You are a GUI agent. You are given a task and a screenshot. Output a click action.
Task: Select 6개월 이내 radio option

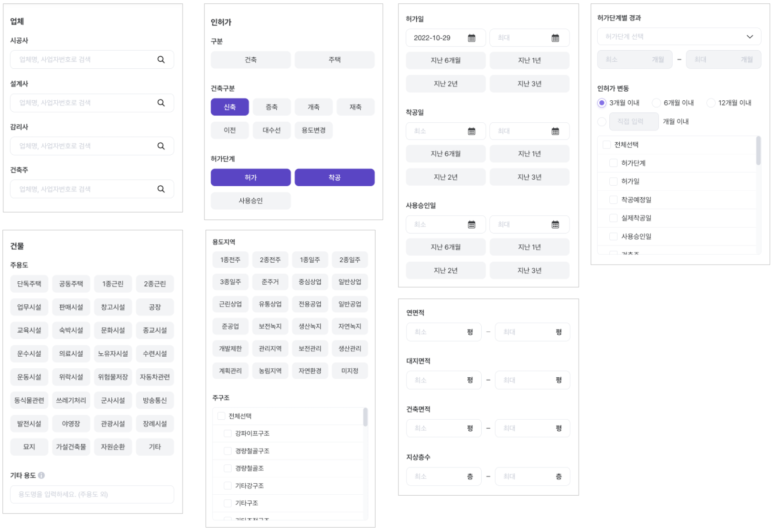click(x=657, y=103)
